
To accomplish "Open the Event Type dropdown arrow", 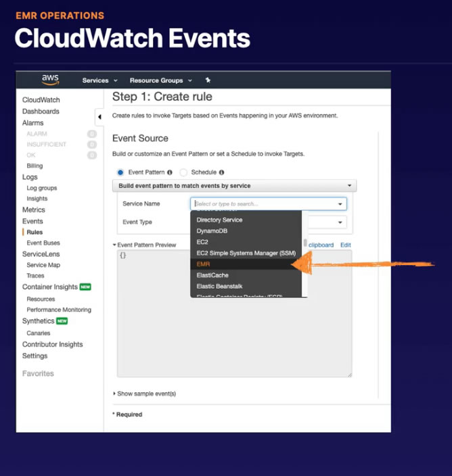I will click(340, 222).
